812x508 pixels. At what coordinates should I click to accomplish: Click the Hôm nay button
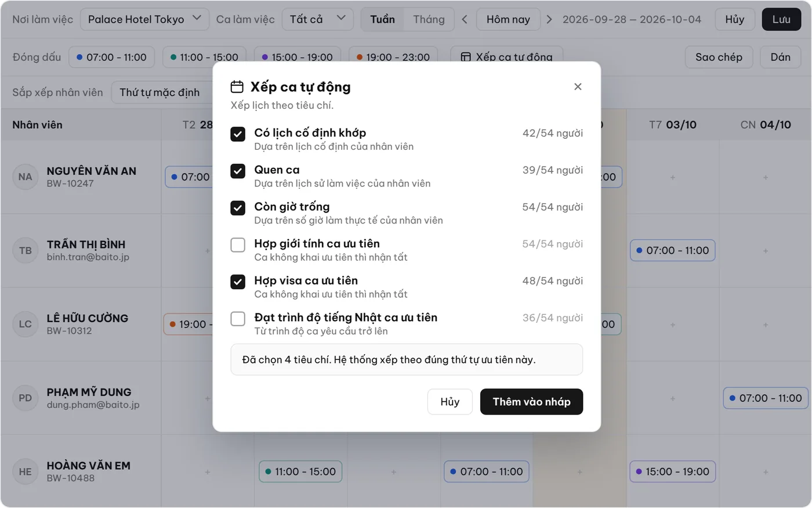pyautogui.click(x=508, y=19)
